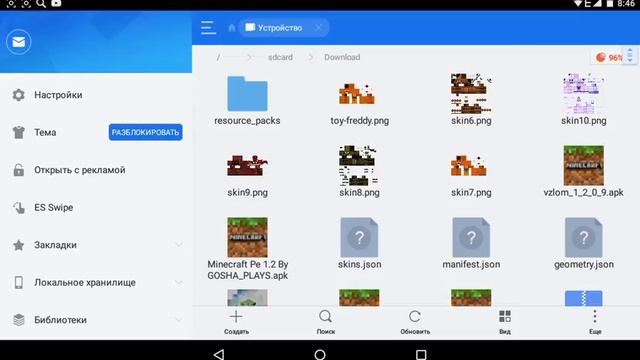
Task: Select Minecraft Pe 1.2 By GOSHA_PLAYS.apk icon
Action: (247, 237)
